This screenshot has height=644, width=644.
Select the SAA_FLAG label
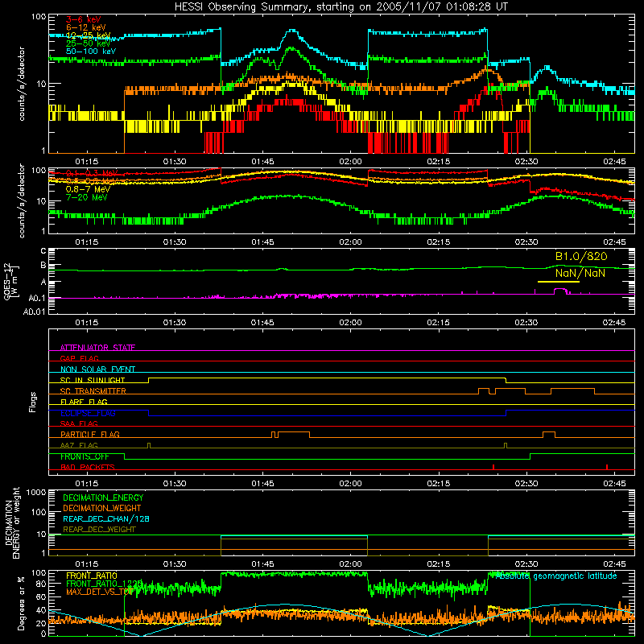[x=79, y=423]
